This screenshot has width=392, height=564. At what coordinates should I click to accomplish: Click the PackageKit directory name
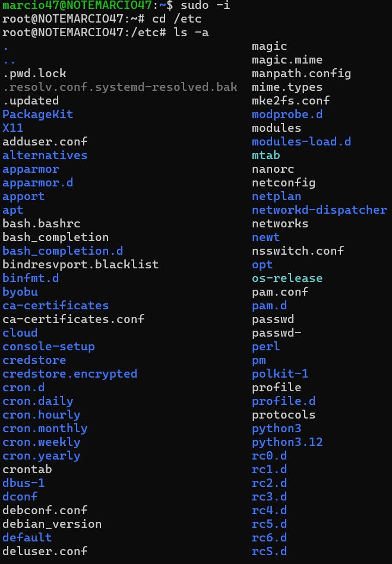point(37,114)
